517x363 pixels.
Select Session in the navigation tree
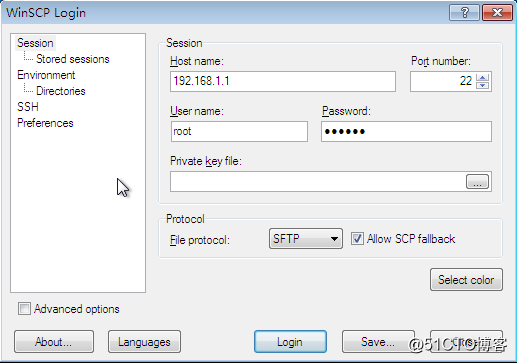point(35,43)
